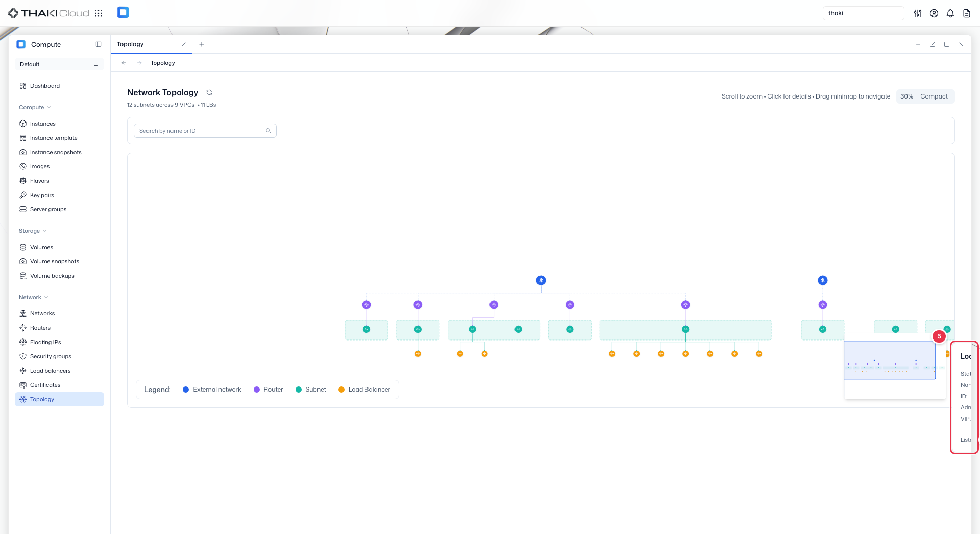Click the topology minimap
Image resolution: width=980 pixels, height=534 pixels.
point(895,366)
